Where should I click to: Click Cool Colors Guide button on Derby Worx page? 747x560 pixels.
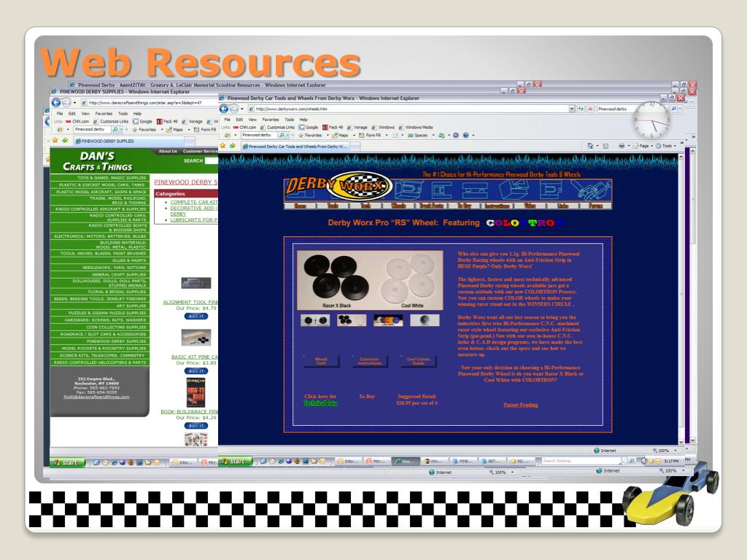point(418,362)
